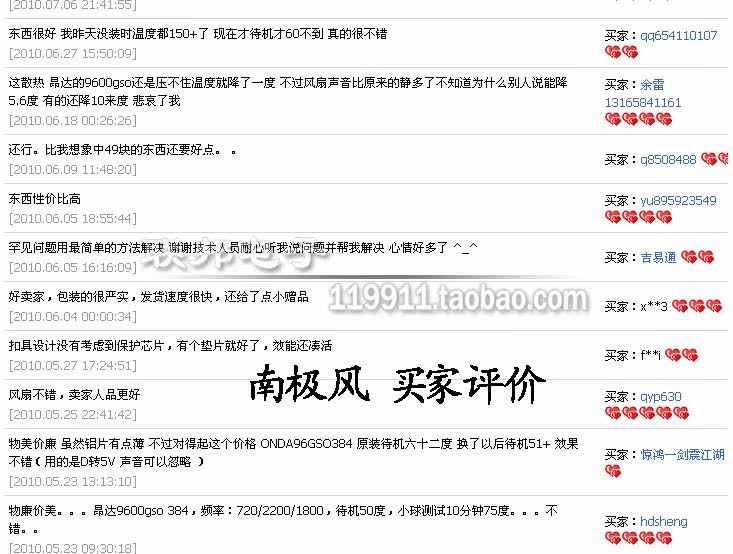Viewport: 733px width, 554px height.
Task: View buyer 惊鸿一剑震江湖's profile
Action: (682, 454)
